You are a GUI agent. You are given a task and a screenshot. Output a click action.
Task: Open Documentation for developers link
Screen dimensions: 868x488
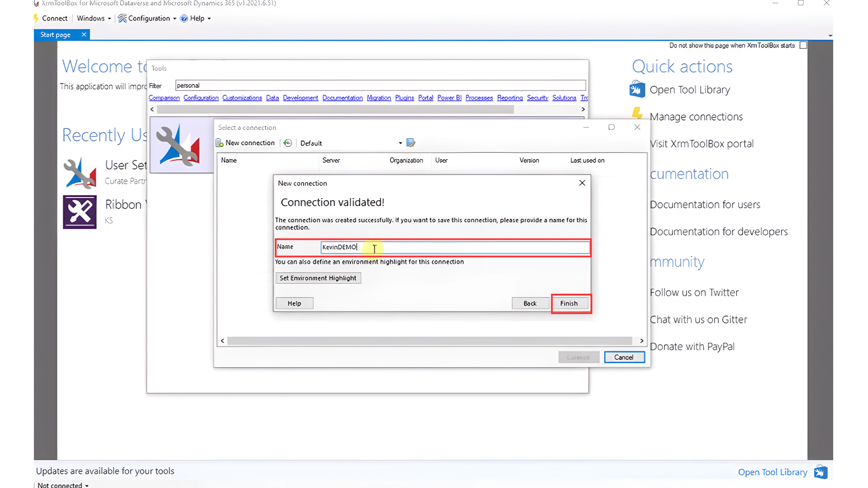[x=719, y=232]
